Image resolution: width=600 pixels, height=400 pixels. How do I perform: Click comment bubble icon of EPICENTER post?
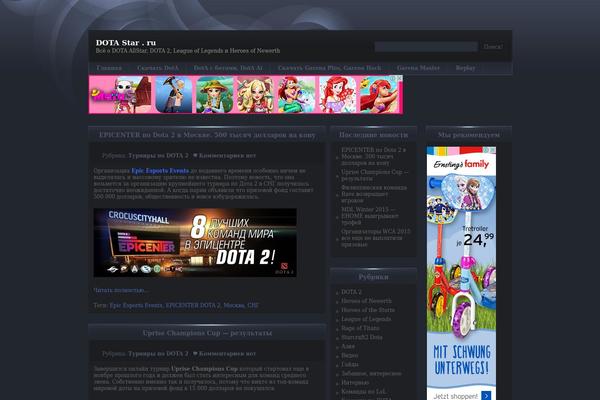[x=195, y=156]
